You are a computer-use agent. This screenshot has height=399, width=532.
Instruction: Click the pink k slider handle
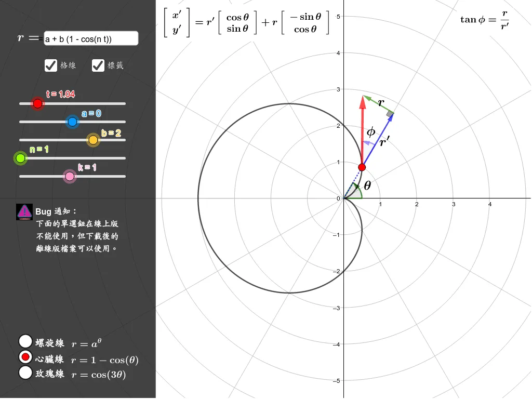click(x=70, y=177)
